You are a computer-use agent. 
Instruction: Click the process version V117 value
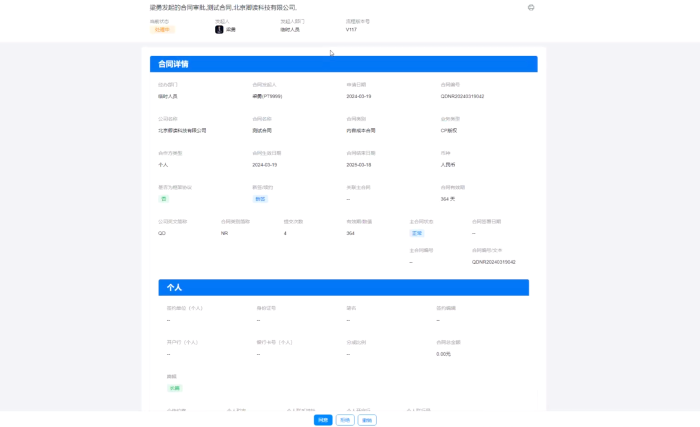click(351, 30)
